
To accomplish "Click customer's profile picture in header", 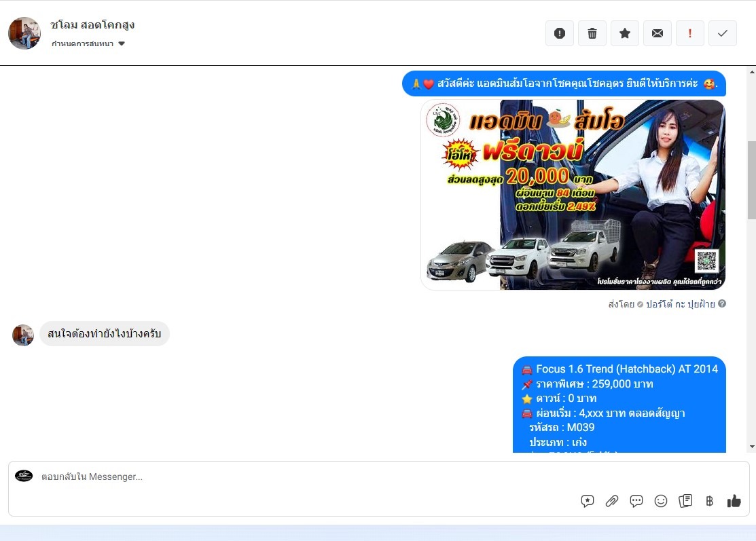I will click(x=24, y=33).
